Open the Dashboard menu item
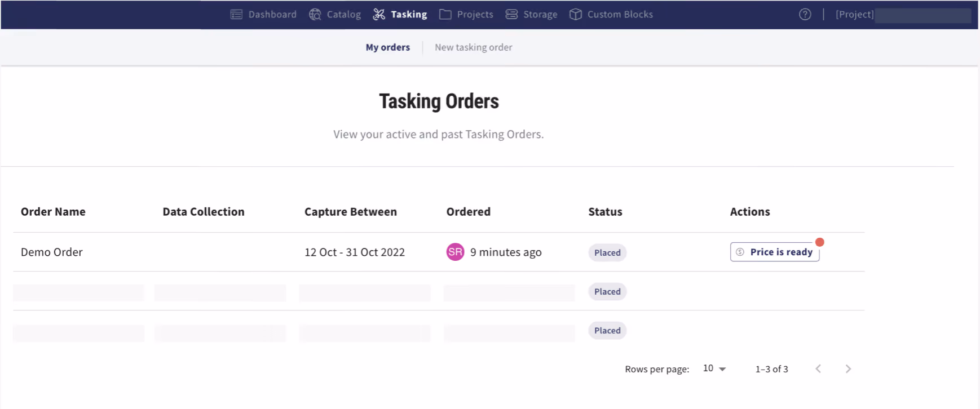Screen dimensions: 980x409 [x=263, y=15]
